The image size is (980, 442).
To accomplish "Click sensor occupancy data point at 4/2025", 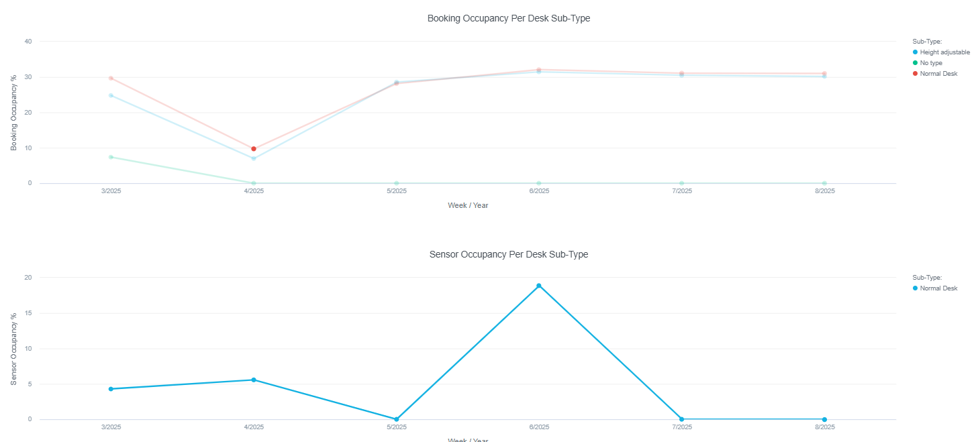I will click(x=254, y=380).
